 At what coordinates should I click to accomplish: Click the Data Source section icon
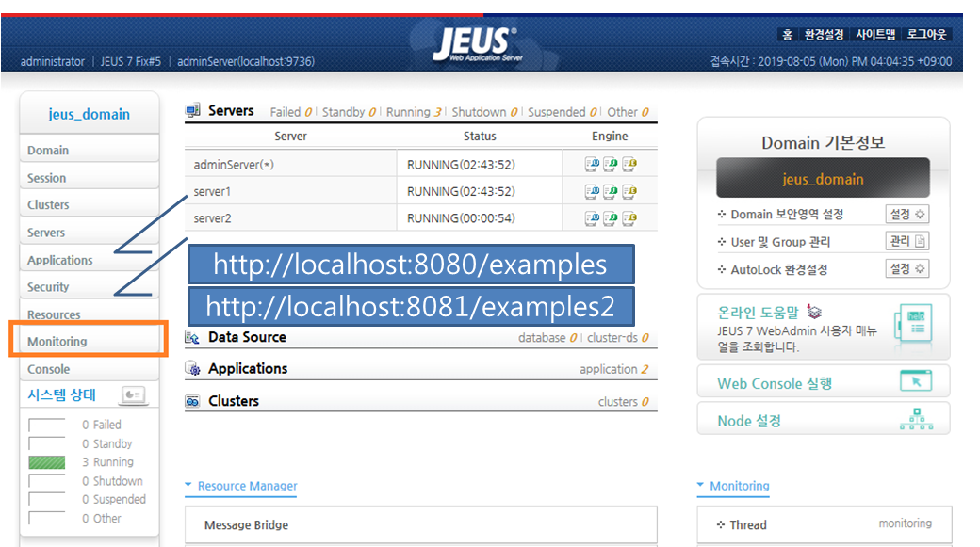(192, 337)
